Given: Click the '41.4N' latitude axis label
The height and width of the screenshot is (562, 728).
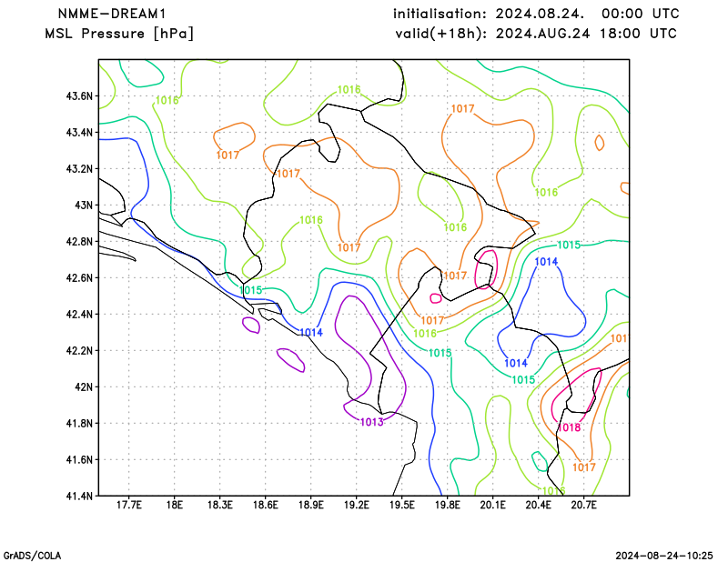Looking at the screenshot, I should pyautogui.click(x=79, y=496).
